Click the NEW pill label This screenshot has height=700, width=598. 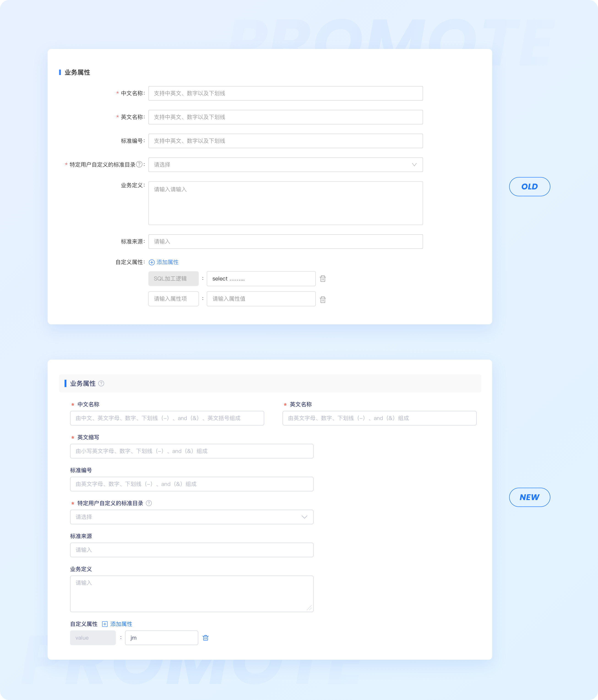[529, 497]
